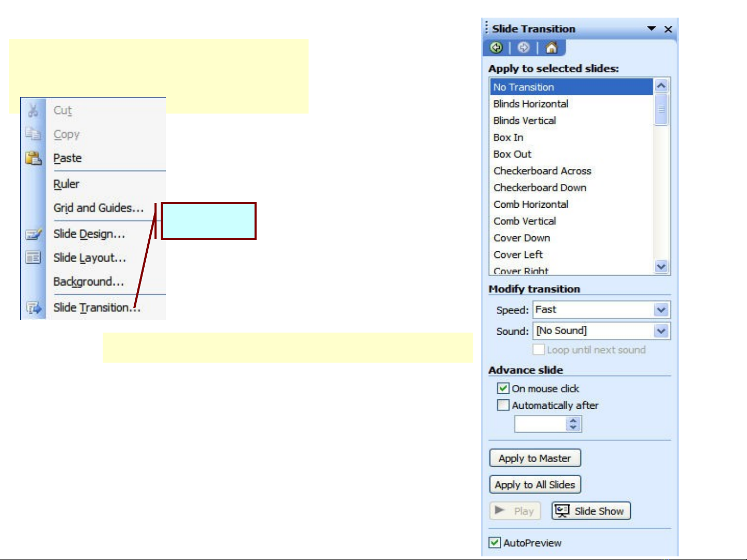Click the transition list scrollbar down arrow
This screenshot has height=560, width=747.
661,267
